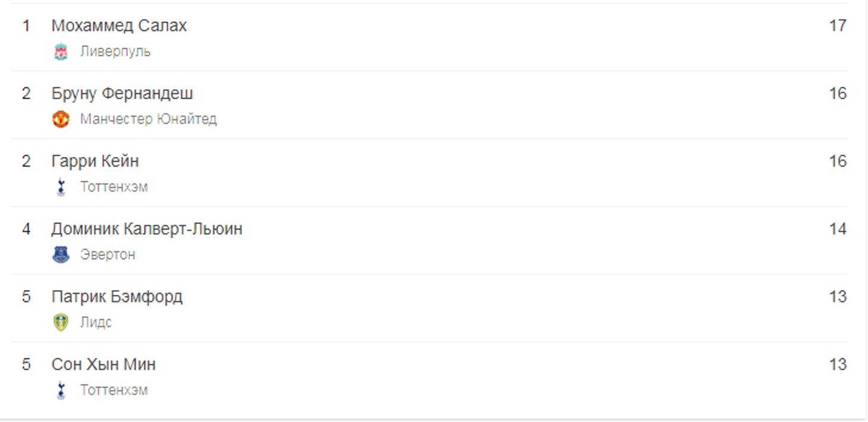Viewport: 868px width, 422px height.
Task: Open Доминик Калверт-Льюин's player page
Action: coord(147,229)
